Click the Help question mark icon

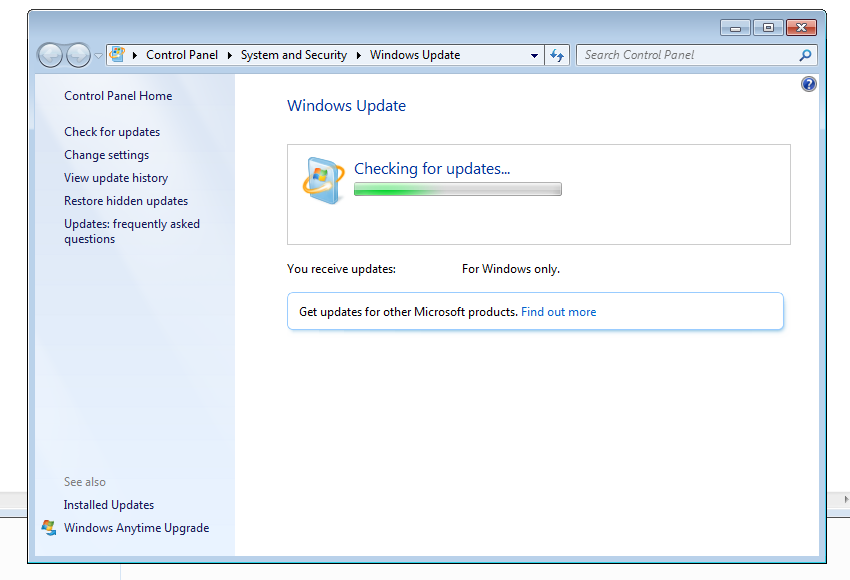[808, 84]
